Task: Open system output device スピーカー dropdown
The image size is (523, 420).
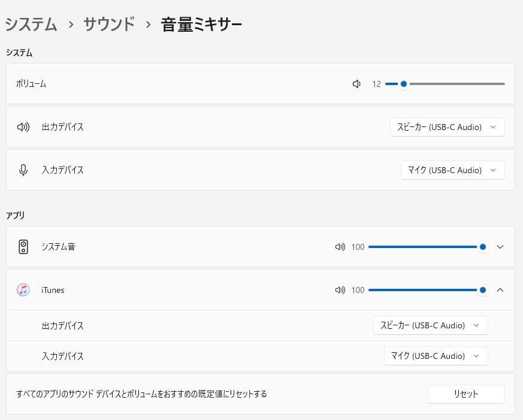Action: click(447, 127)
